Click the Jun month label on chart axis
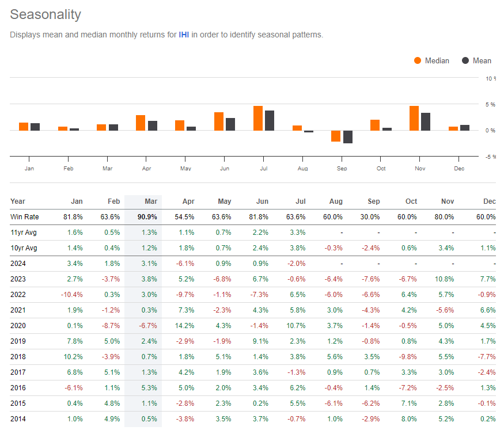Image resolution: width=504 pixels, height=434 pixels. 225,168
